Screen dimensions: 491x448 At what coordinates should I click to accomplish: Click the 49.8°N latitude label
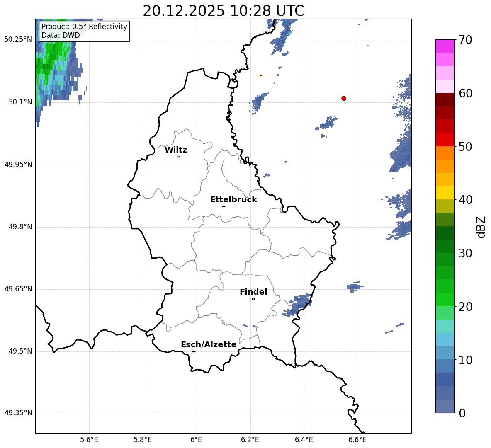(20, 227)
